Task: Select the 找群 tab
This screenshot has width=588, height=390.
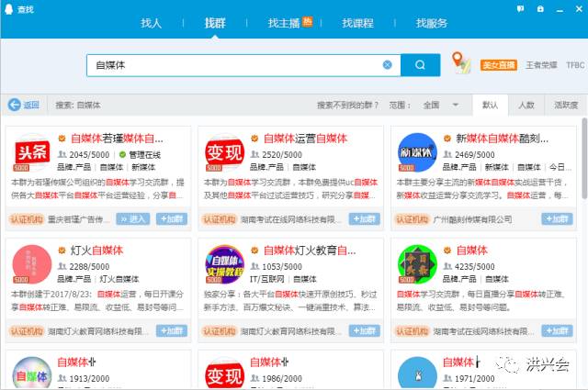Action: pos(215,23)
